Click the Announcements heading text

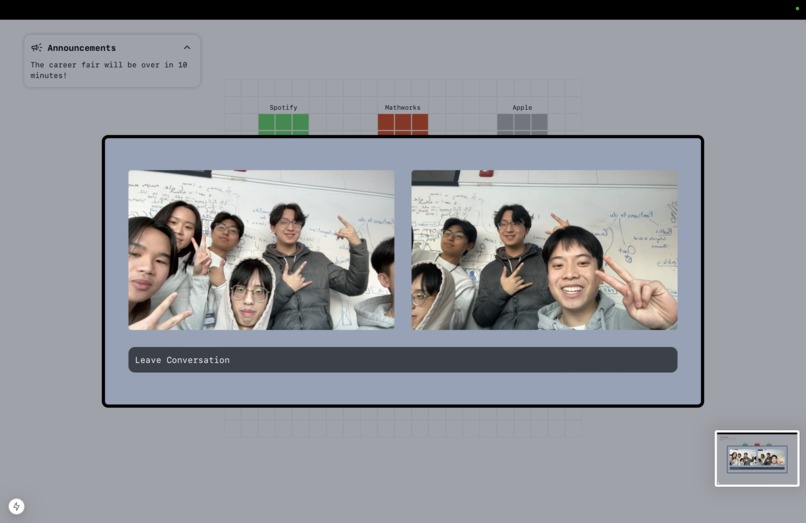click(x=82, y=48)
